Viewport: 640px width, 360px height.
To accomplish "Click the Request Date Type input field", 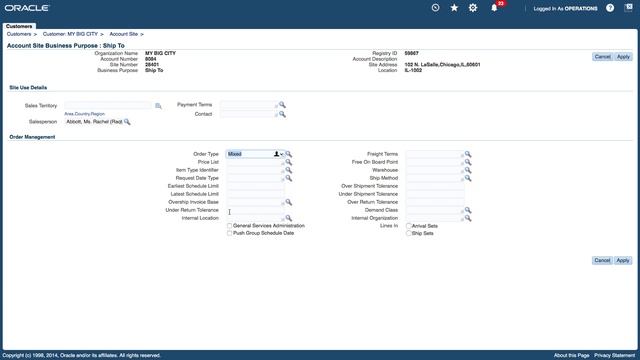I will 255,178.
